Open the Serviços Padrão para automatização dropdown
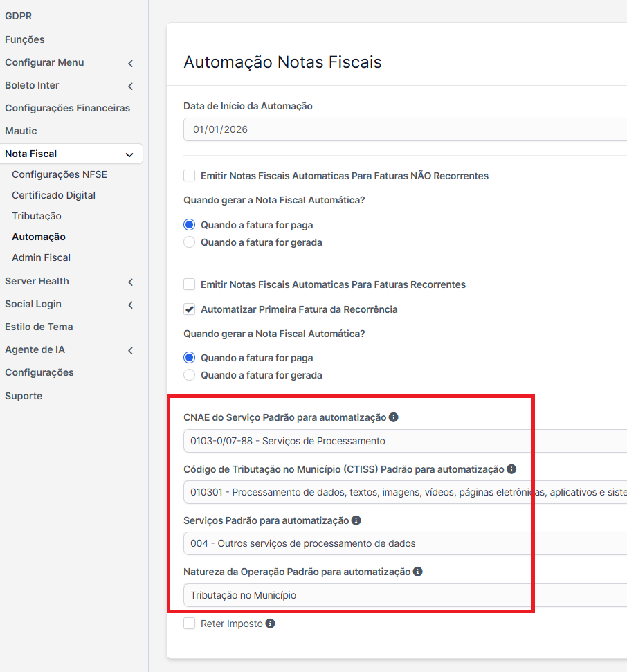Screen dimensions: 627x672 (x=405, y=543)
